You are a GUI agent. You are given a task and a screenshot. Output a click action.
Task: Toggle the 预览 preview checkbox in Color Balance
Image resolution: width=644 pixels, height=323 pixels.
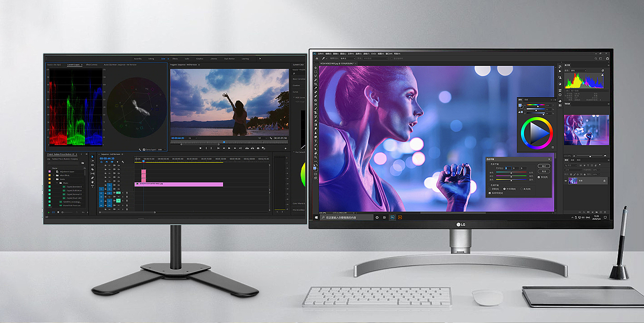(x=539, y=177)
